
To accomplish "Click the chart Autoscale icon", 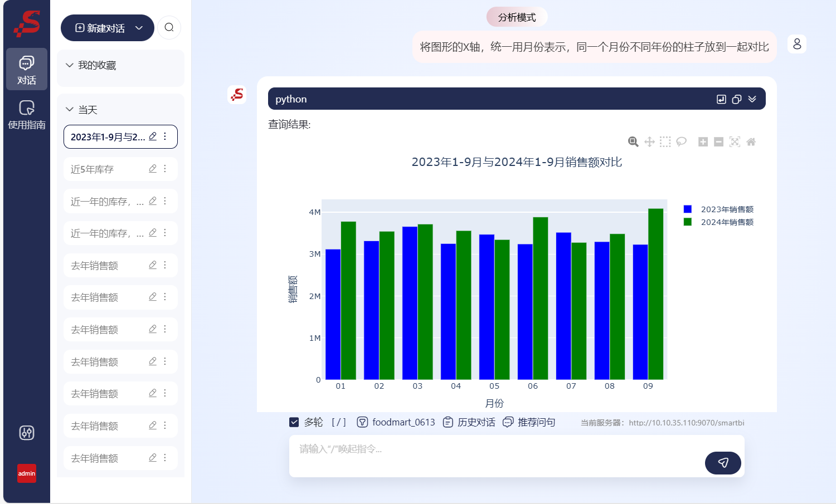I will 735,141.
